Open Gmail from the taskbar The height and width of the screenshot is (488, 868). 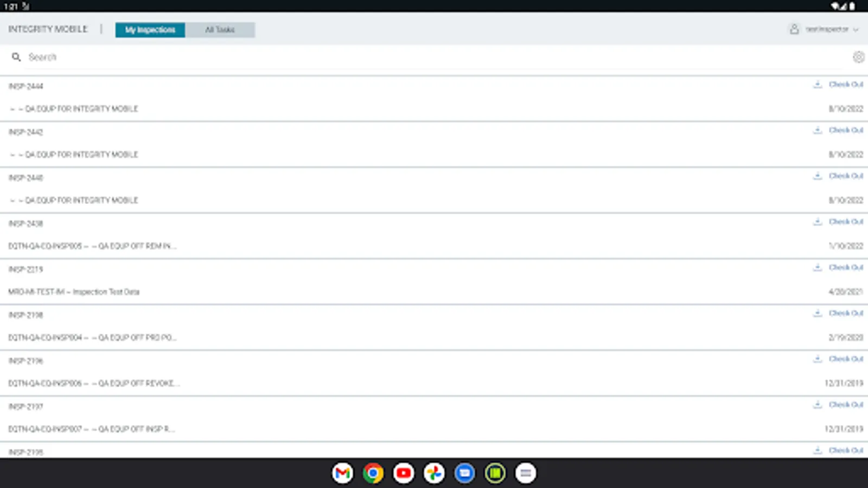point(342,473)
